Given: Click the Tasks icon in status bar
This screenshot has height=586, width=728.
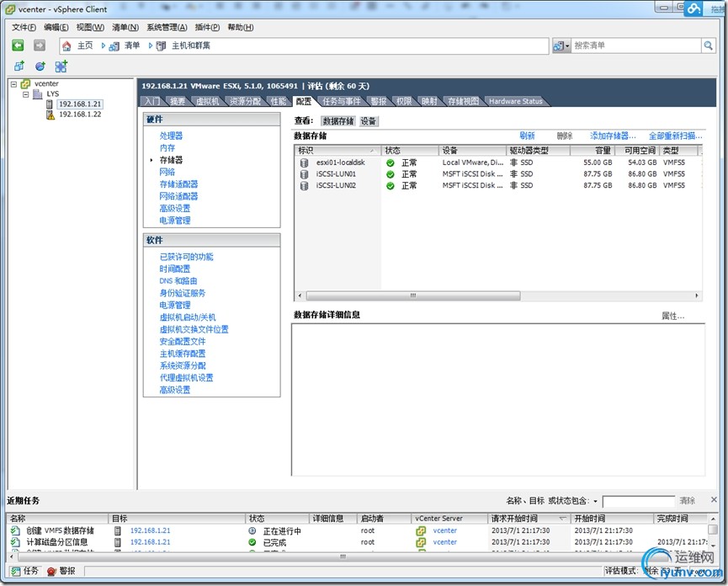Looking at the screenshot, I should (16, 571).
